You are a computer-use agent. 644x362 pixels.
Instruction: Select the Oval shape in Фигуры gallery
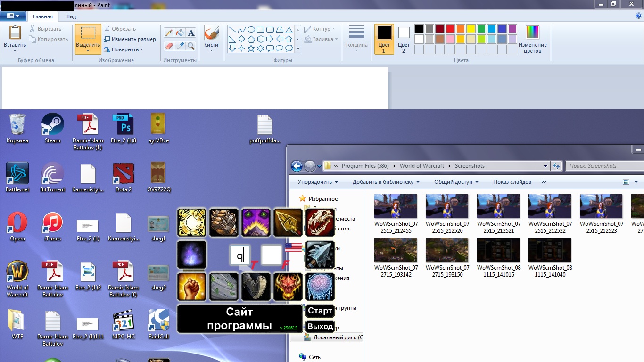pos(251,29)
